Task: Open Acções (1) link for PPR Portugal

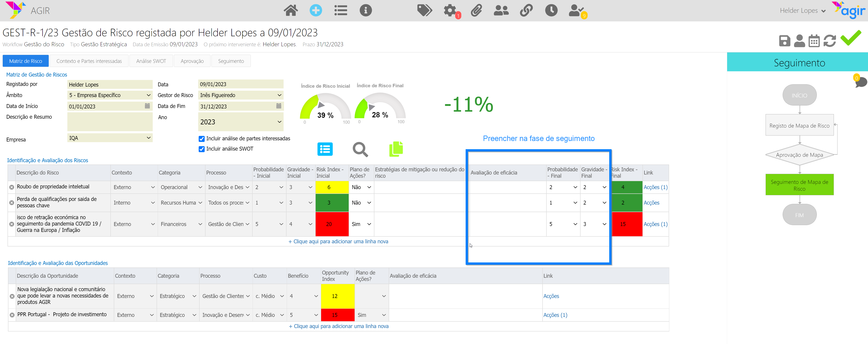Action: coord(555,315)
